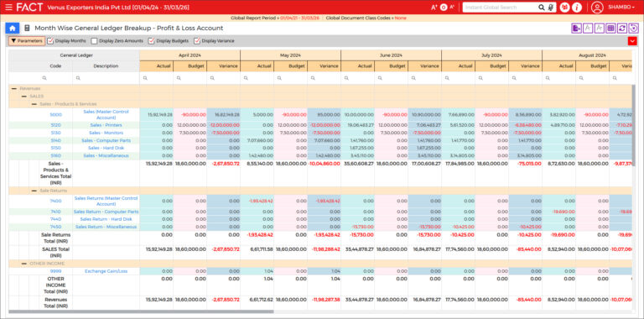Click the info icon in header
The width and height of the screenshot is (644, 319).
(577, 8)
